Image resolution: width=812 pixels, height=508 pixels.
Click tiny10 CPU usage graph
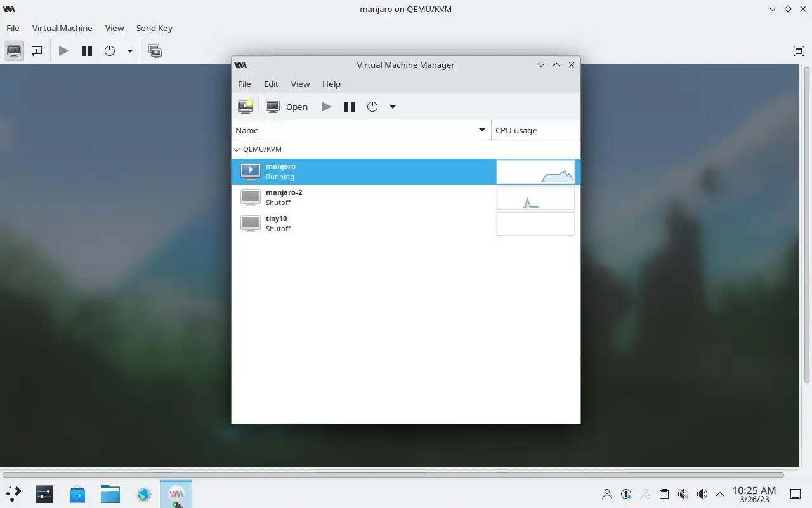535,224
